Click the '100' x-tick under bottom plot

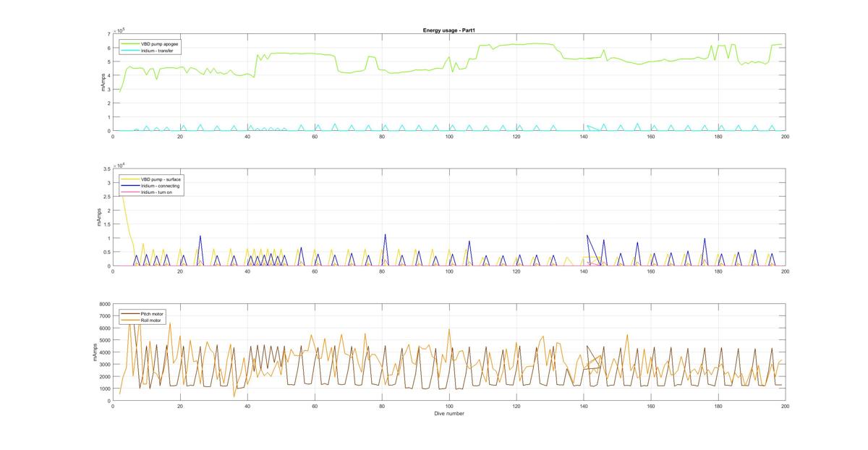coord(449,406)
